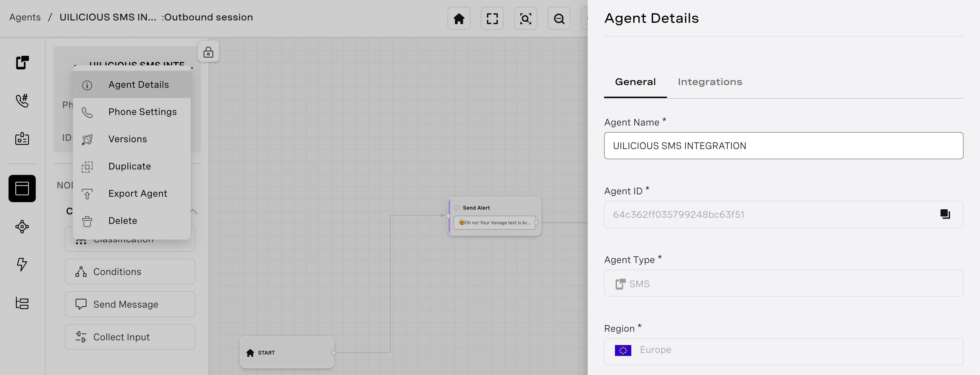Select the START node on canvas
The image size is (980, 375).
287,353
